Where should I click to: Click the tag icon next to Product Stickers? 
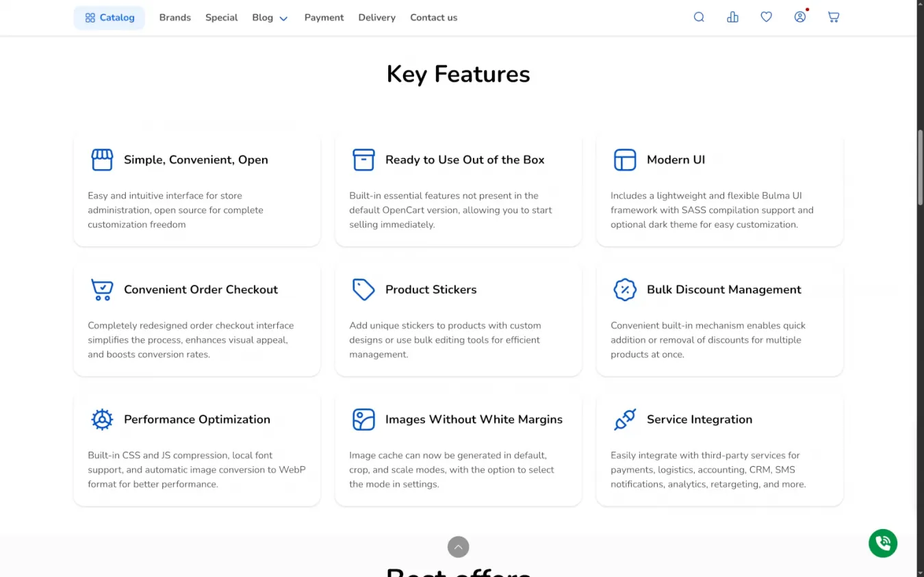tap(363, 290)
